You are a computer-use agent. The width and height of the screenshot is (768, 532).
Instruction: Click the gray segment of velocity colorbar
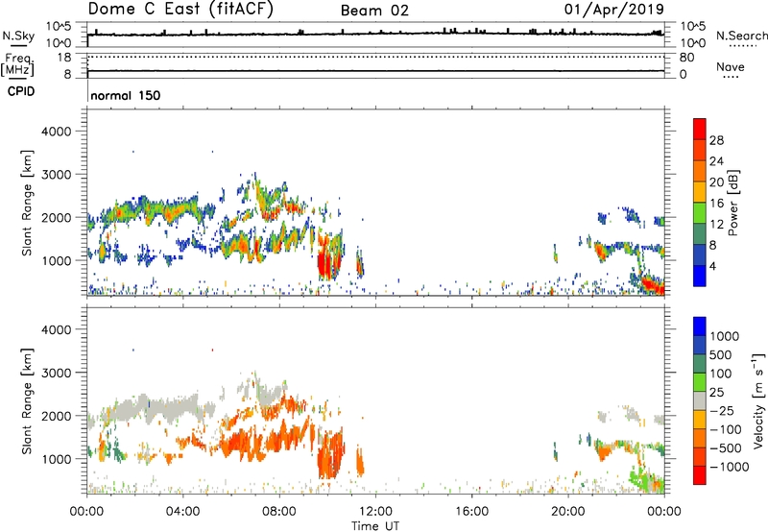pos(700,400)
